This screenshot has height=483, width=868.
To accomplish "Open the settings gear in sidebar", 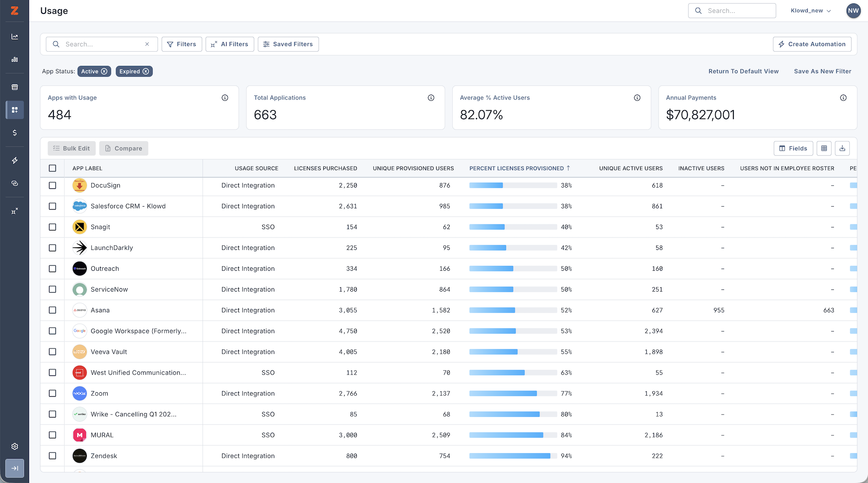I will [x=15, y=447].
